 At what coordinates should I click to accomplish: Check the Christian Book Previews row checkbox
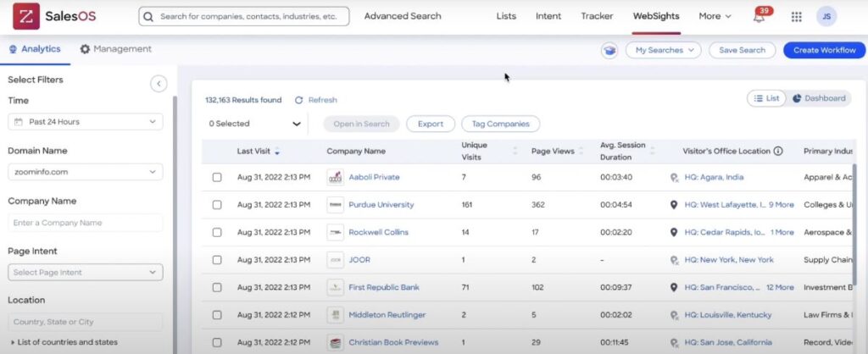coord(217,343)
